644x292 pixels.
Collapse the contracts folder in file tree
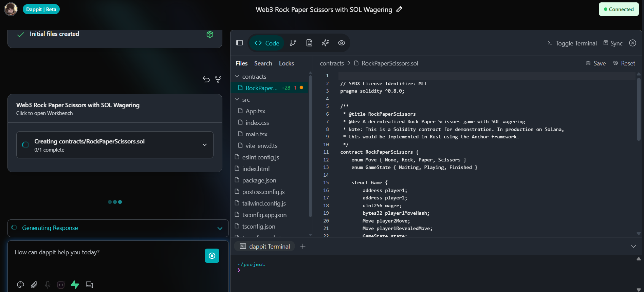(x=251, y=77)
